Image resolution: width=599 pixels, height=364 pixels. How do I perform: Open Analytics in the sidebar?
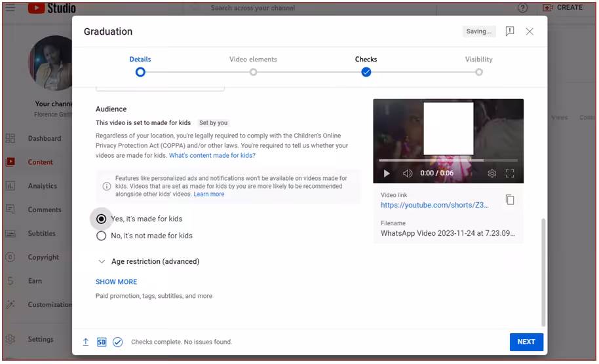[x=43, y=186]
